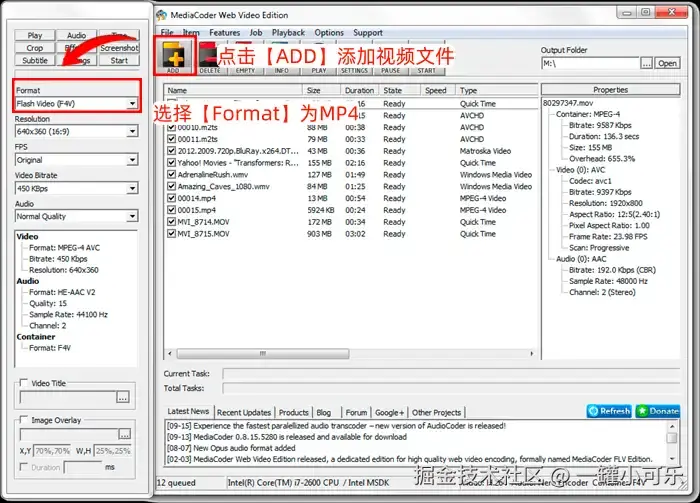Click the Screenshot button in the left panel
Screen dimensions: 700x503
click(119, 48)
